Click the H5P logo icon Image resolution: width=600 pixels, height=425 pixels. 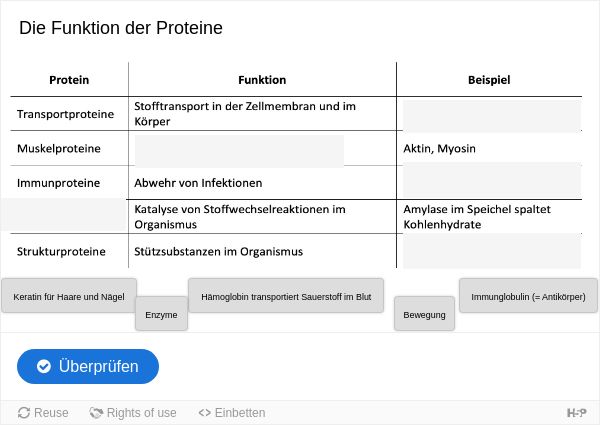[x=577, y=413]
